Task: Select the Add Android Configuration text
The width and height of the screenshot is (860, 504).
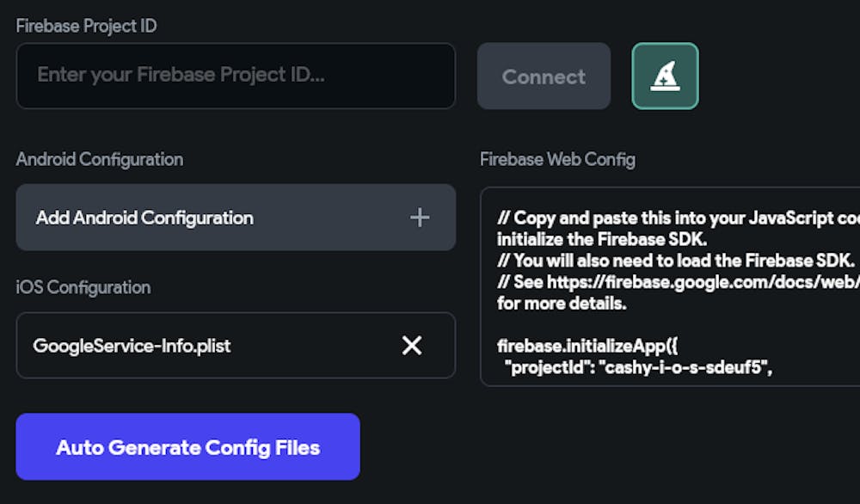Action: point(144,218)
